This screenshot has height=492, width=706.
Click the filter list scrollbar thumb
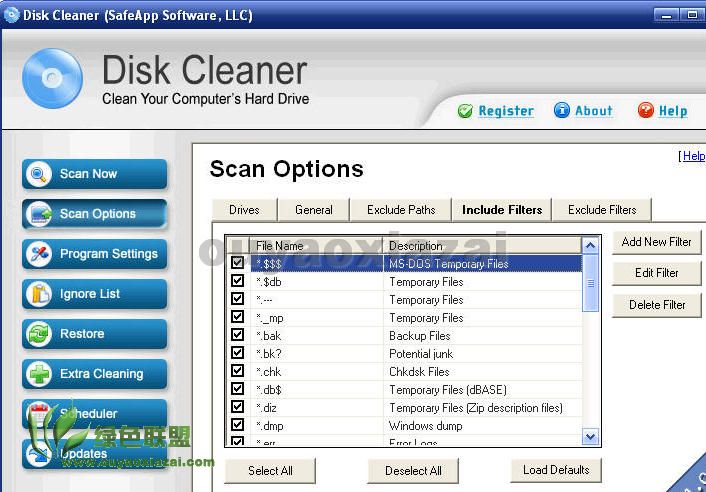[x=590, y=283]
